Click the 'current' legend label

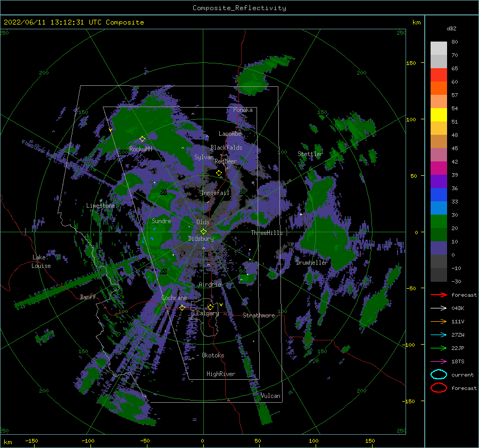[463, 374]
